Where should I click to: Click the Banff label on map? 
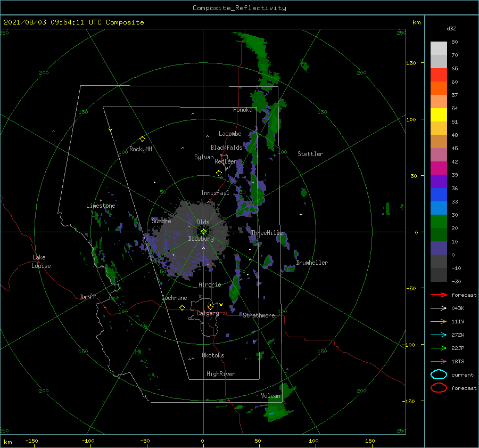88,297
